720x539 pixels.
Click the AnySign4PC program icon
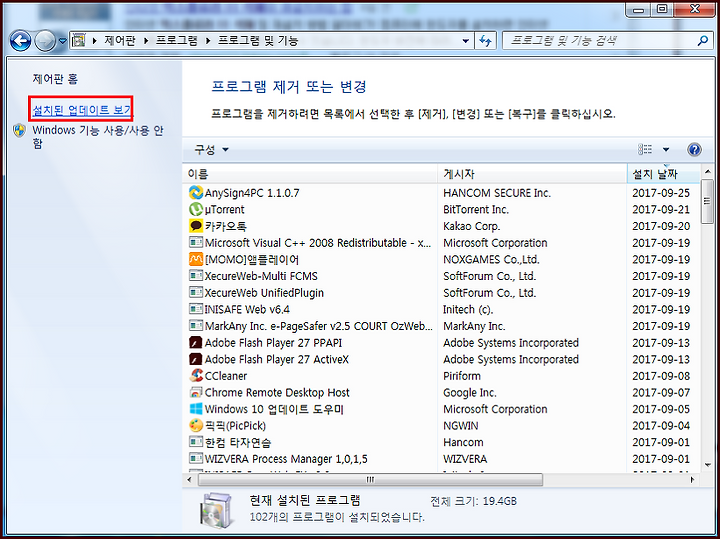point(196,193)
